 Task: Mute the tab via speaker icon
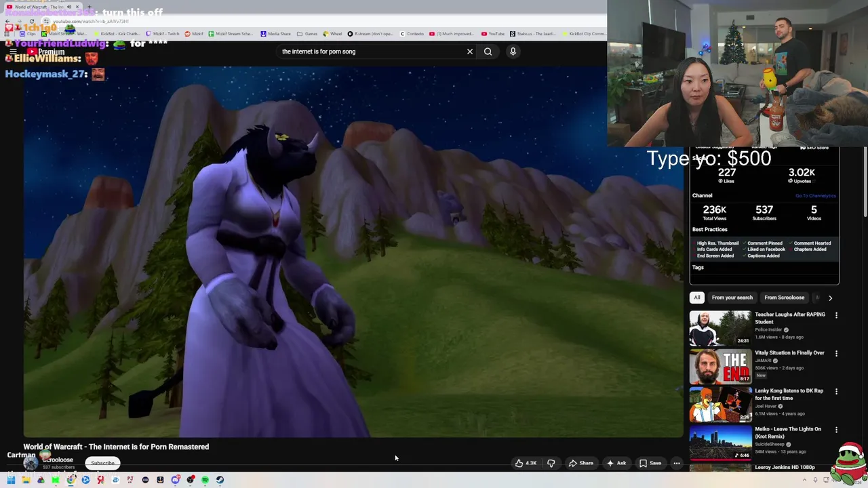tap(69, 7)
